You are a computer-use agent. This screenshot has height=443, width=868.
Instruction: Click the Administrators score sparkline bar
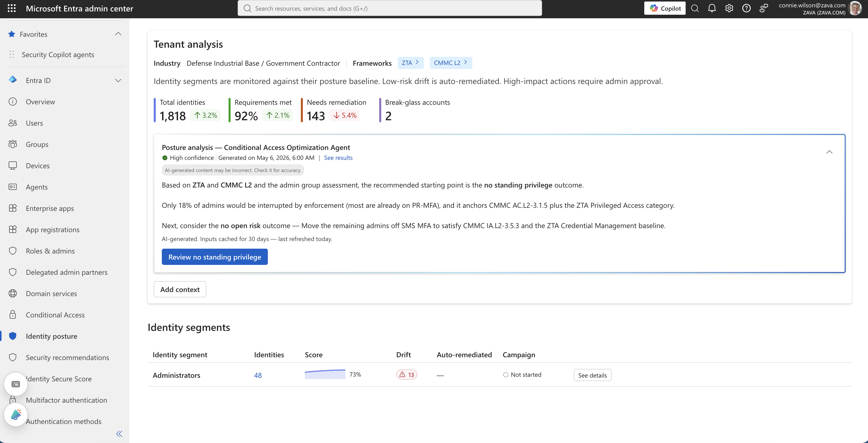coord(325,374)
